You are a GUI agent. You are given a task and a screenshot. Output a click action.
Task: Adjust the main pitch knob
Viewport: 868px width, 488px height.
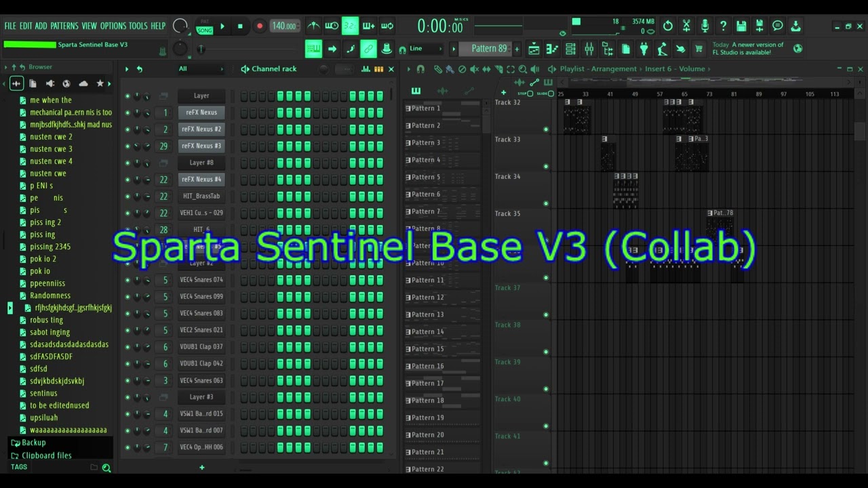pos(180,48)
